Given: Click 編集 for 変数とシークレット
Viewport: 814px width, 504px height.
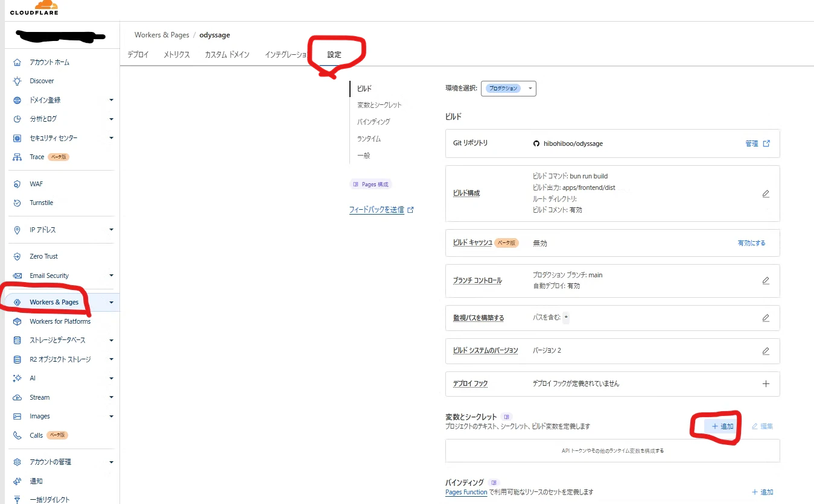Looking at the screenshot, I should pos(762,426).
